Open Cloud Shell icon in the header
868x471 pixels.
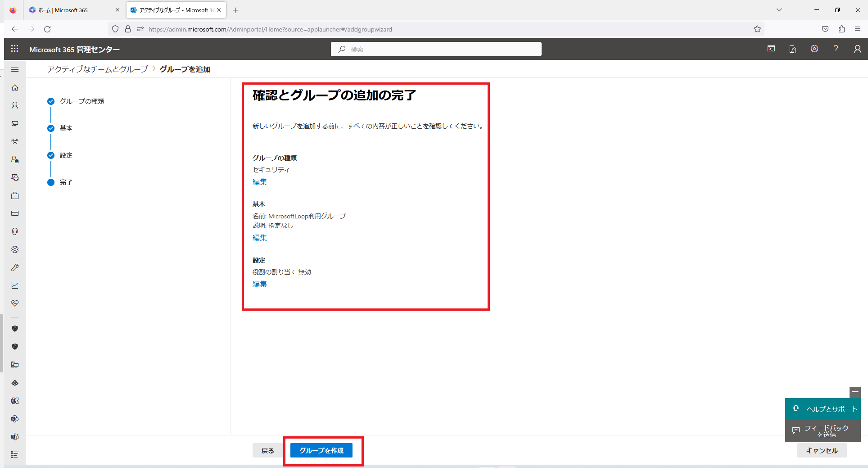coord(771,49)
